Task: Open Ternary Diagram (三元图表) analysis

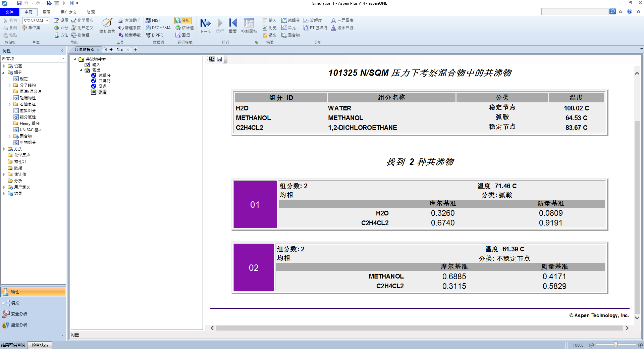Action: 342,20
